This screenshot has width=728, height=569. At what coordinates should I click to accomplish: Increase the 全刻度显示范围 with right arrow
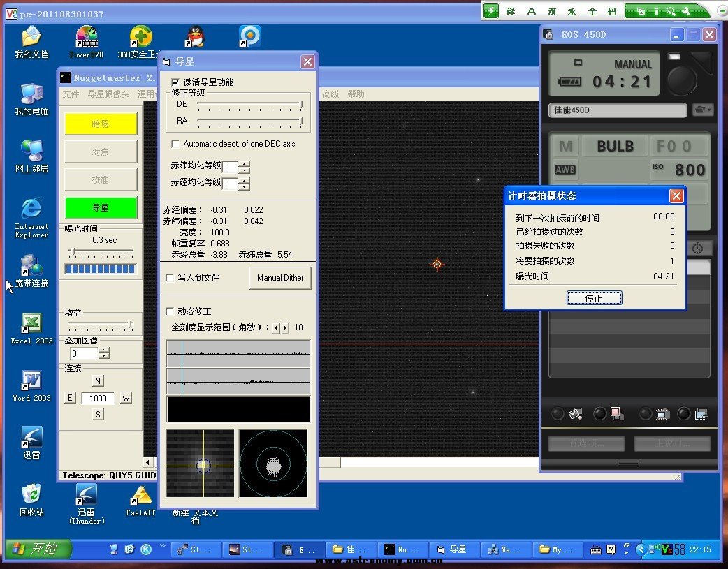click(x=285, y=327)
